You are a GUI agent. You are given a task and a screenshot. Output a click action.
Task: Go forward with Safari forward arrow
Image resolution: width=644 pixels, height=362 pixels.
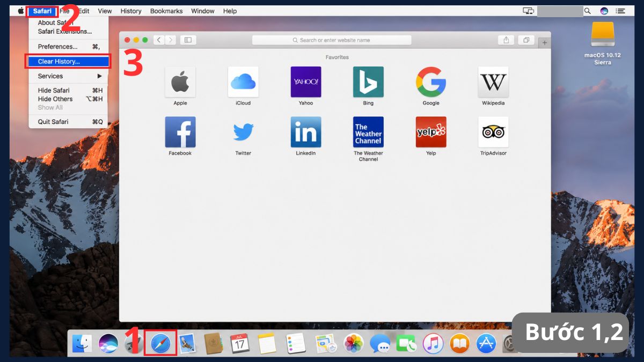pos(170,40)
